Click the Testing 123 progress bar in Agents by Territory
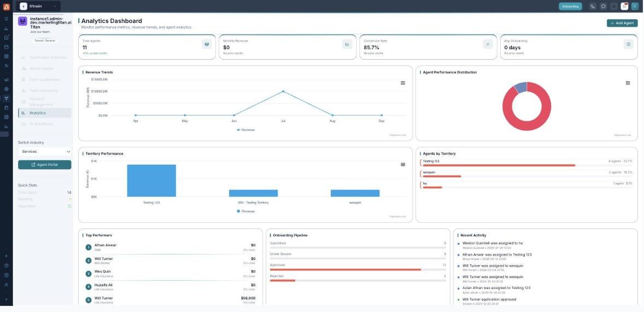The image size is (644, 312). [528, 165]
